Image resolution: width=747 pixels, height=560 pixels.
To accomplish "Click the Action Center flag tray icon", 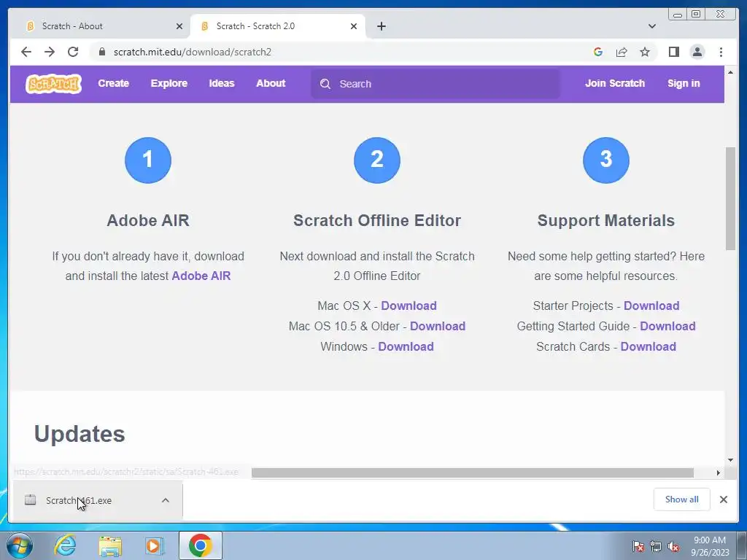I will click(x=638, y=546).
